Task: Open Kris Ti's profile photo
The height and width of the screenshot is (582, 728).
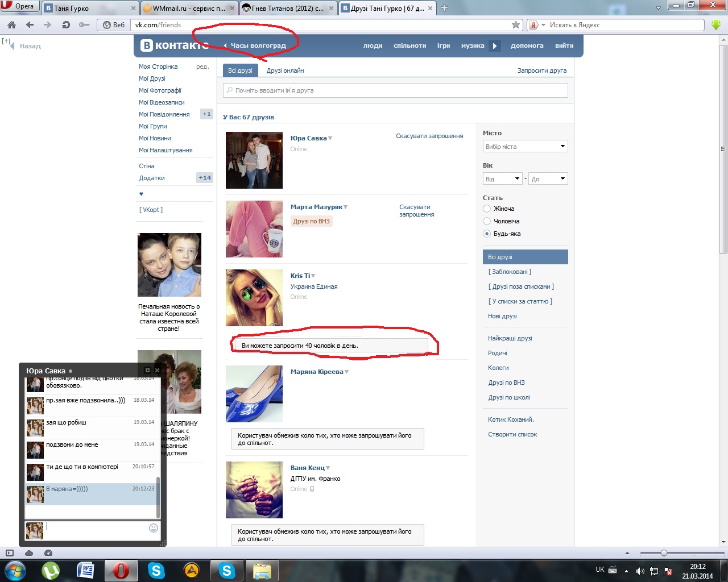Action: pos(254,298)
